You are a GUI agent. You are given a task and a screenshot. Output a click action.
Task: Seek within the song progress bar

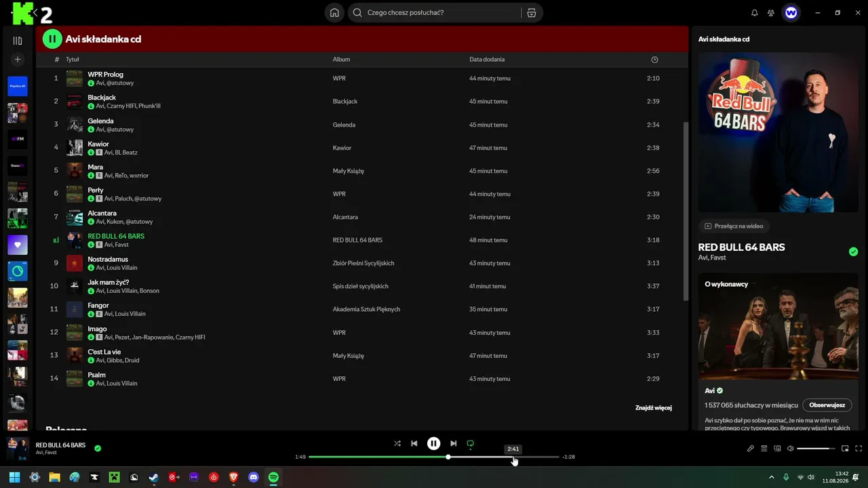tap(434, 457)
